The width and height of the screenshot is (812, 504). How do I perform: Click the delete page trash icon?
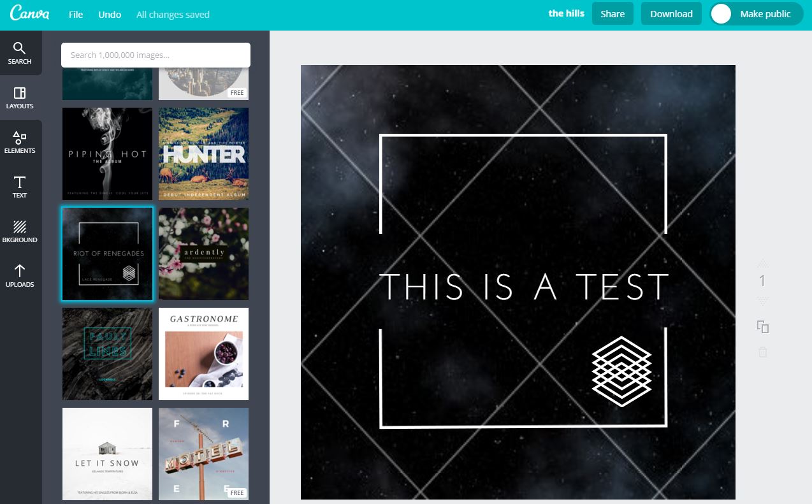point(763,352)
